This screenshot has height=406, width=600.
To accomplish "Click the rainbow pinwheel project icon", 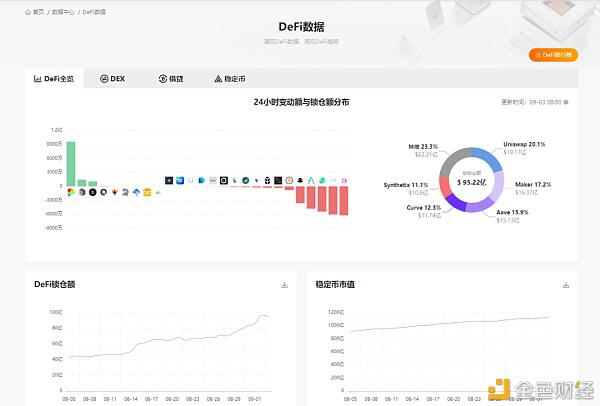I will pyautogui.click(x=71, y=192).
